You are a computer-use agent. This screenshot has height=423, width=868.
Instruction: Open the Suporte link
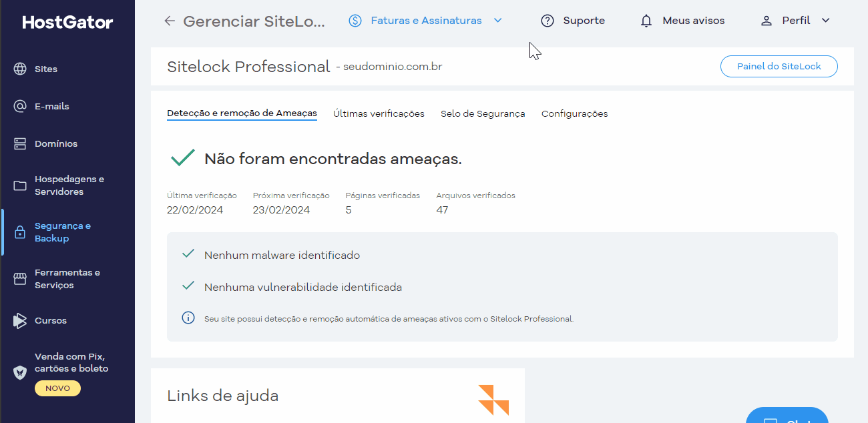[x=584, y=21]
